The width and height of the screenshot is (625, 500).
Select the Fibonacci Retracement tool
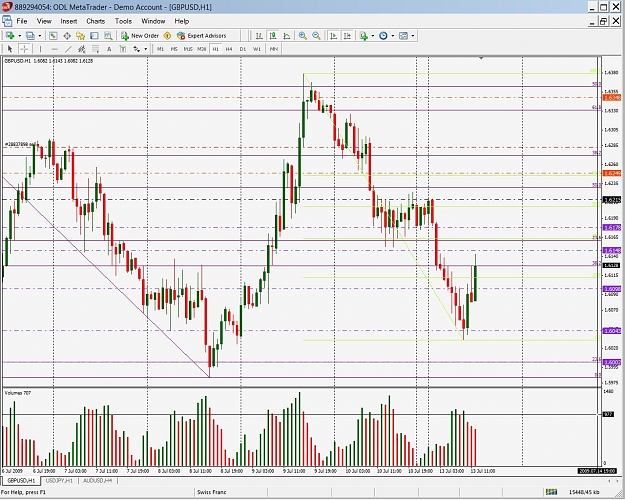coord(96,49)
